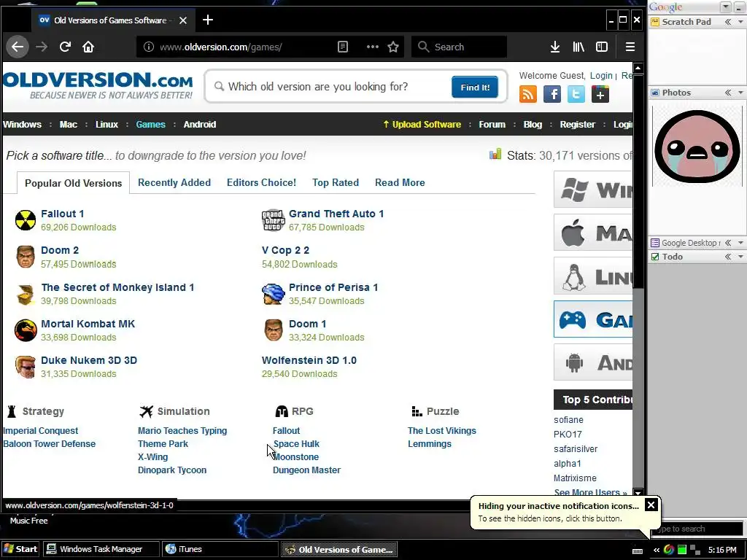
Task: Click the Doom 2 face icon
Action: tap(26, 257)
